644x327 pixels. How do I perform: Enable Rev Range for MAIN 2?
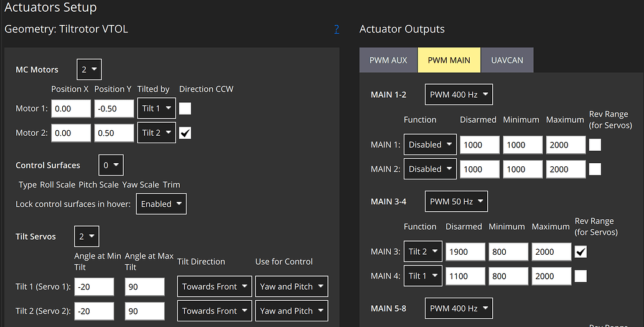595,169
